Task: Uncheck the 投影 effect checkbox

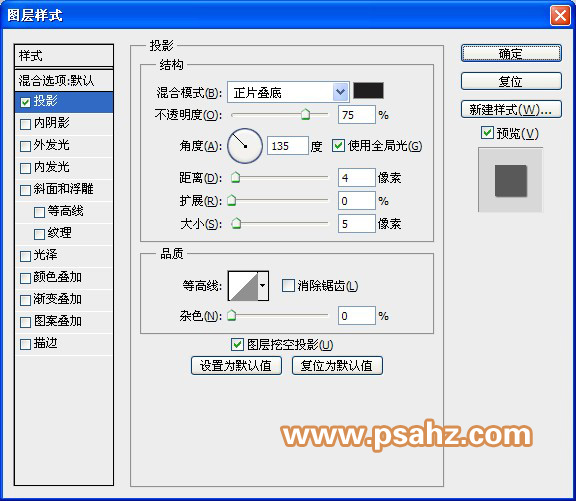Action: coord(25,102)
